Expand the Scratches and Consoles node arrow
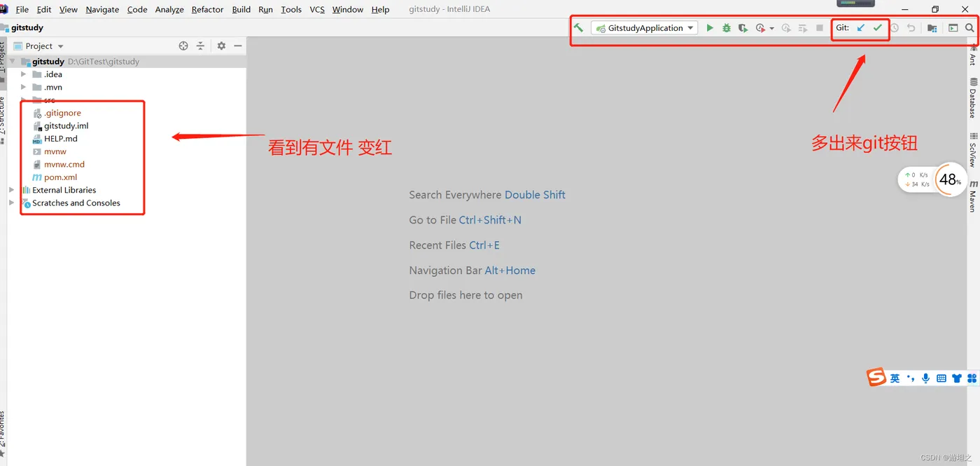The width and height of the screenshot is (980, 466). coord(11,203)
